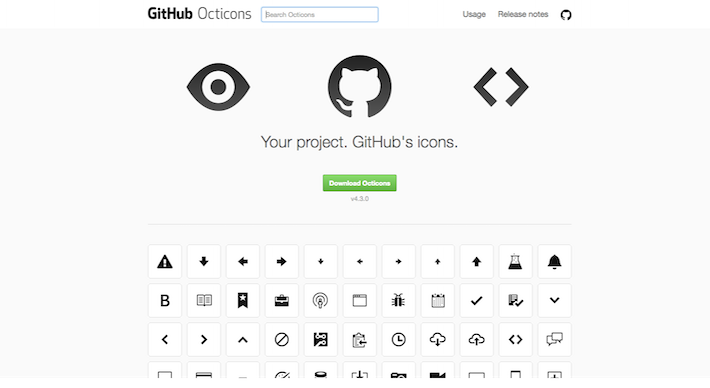Open the calendar icon tile
Viewport: 710px width, 388px height.
tap(437, 301)
